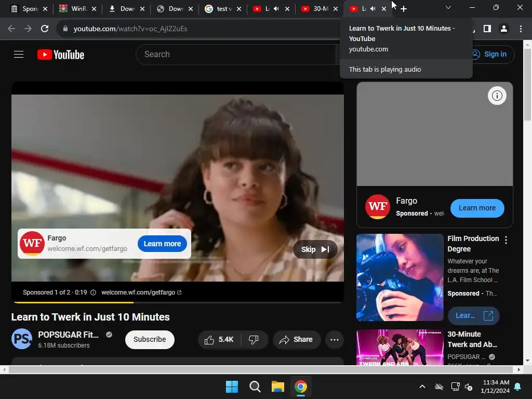Close the Google test tab
Screen dimensions: 532x399
[x=239, y=9]
